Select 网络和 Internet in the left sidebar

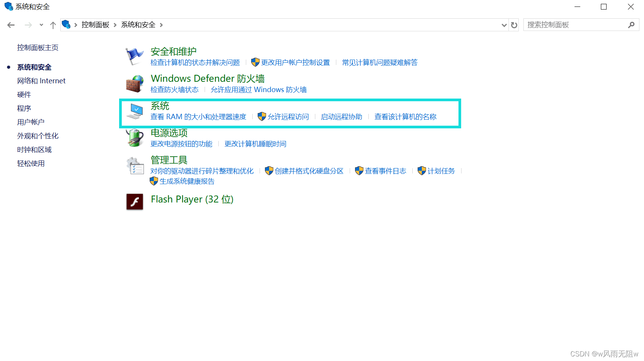tap(41, 81)
